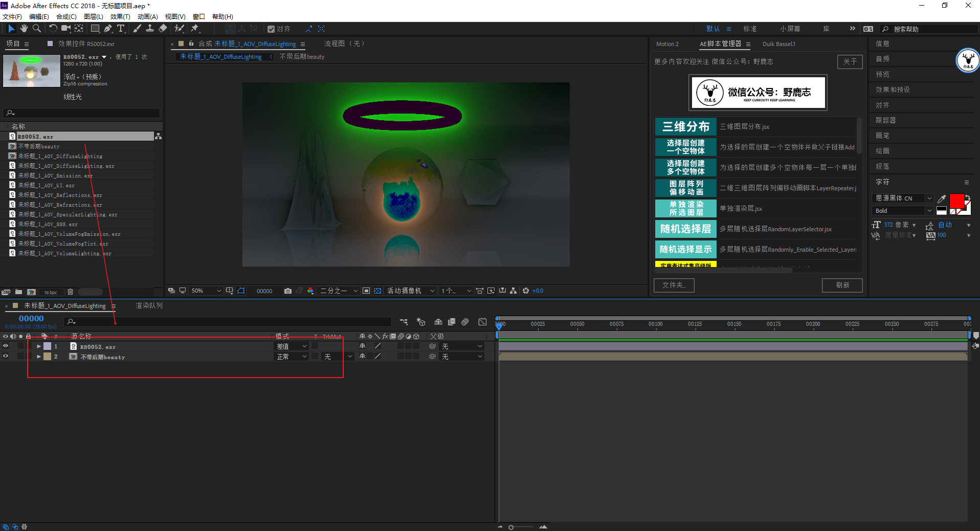Select the Puppet Pin tool

(195, 29)
